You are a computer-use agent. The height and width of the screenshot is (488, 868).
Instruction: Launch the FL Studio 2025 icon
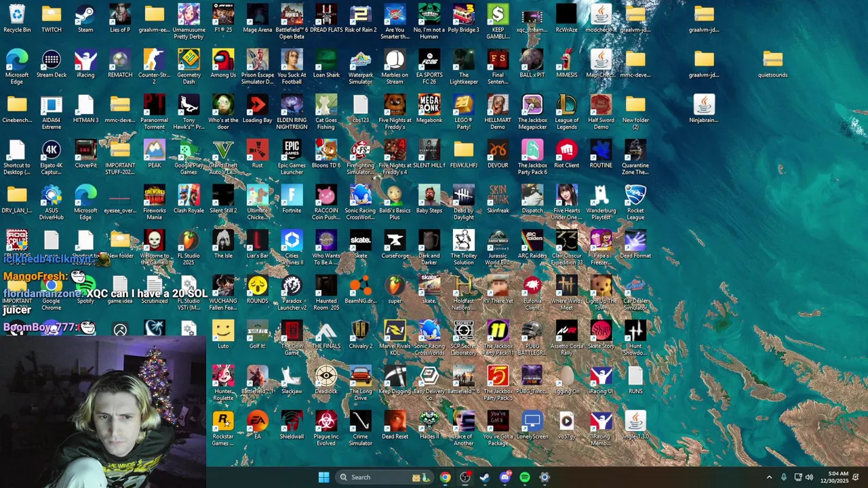pos(189,247)
